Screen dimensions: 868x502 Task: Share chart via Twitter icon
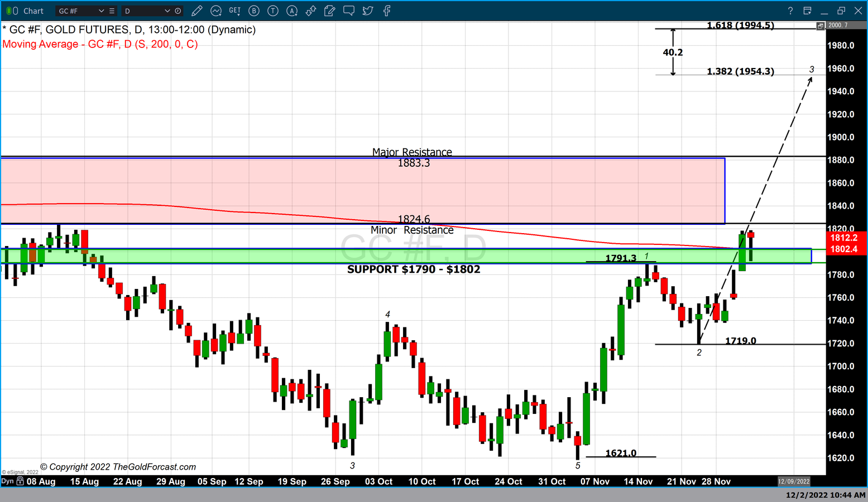pyautogui.click(x=367, y=11)
